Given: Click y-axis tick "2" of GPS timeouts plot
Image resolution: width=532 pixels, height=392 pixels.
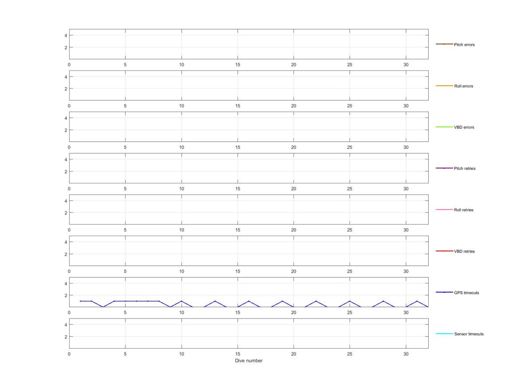Looking at the screenshot, I should [x=66, y=295].
